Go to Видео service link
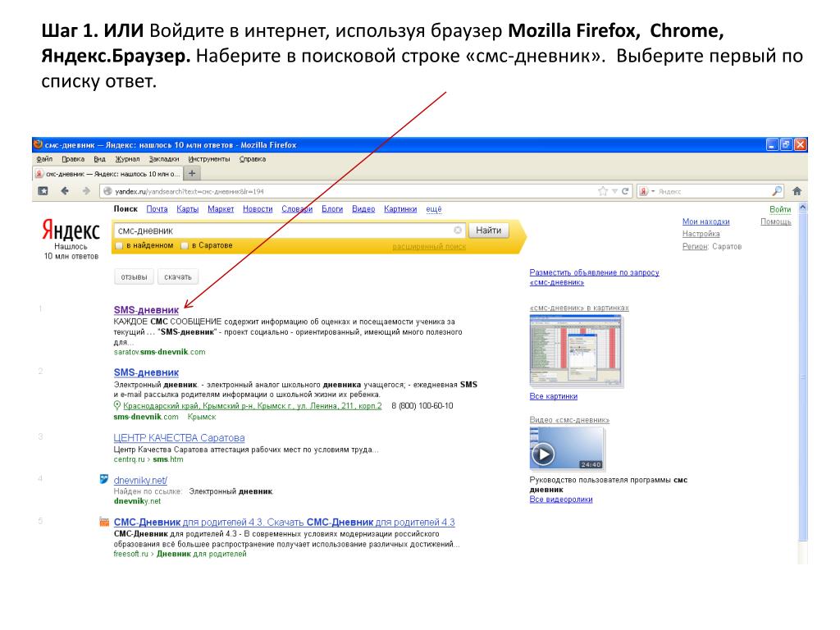Viewport: 840px width, 630px height. 363,209
